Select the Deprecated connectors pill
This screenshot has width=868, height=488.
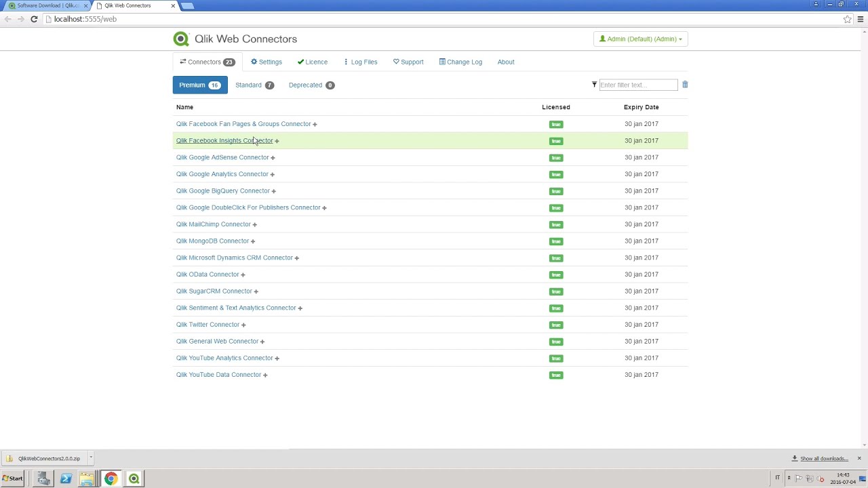click(311, 85)
